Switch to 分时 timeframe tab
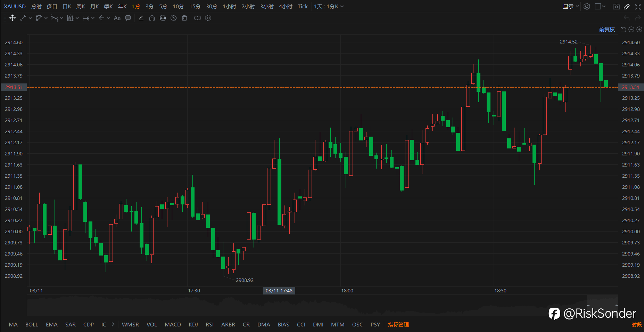 [36, 6]
